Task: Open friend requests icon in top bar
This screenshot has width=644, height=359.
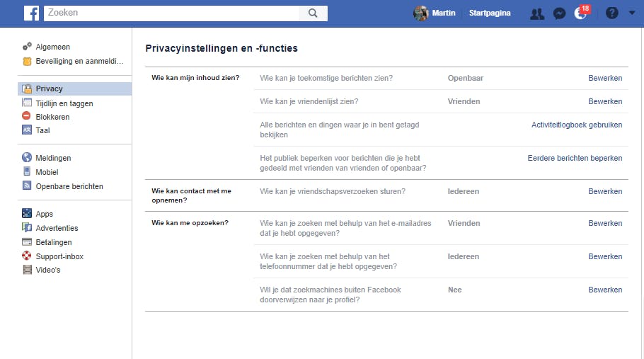Action: (537, 13)
